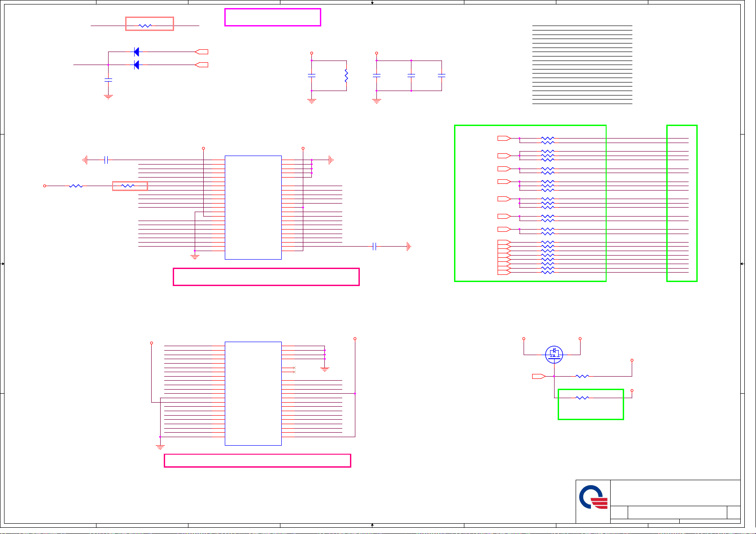Image resolution: width=756 pixels, height=534 pixels.
Task: Click the capacitor parallel to the vertical resistor
Action: 312,76
